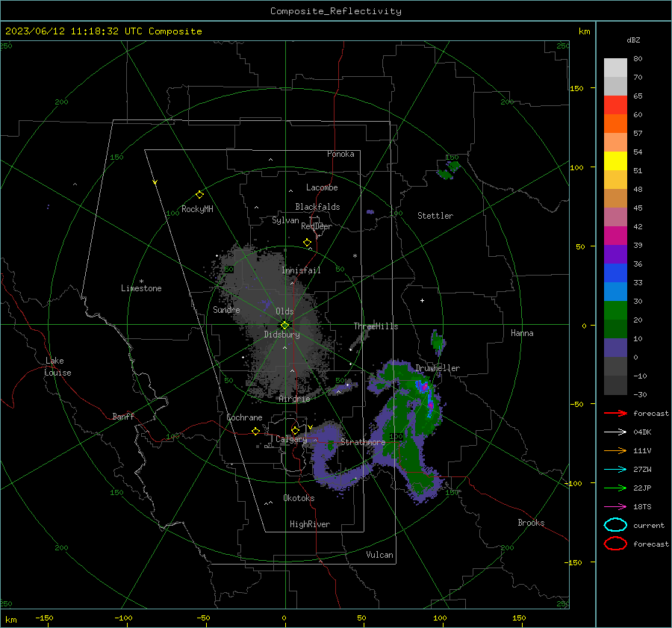Select the white 04DK arrow in legend
672x628 pixels.
(x=616, y=432)
